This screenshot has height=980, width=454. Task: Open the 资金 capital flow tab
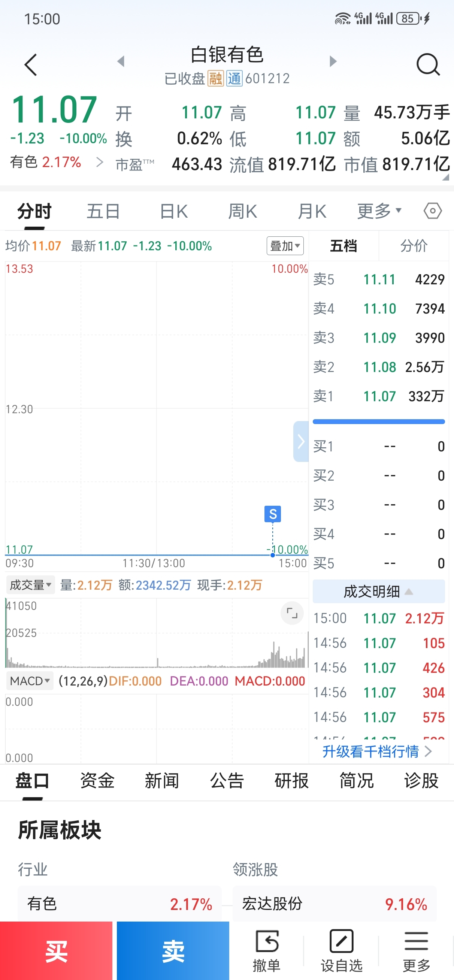tap(97, 781)
